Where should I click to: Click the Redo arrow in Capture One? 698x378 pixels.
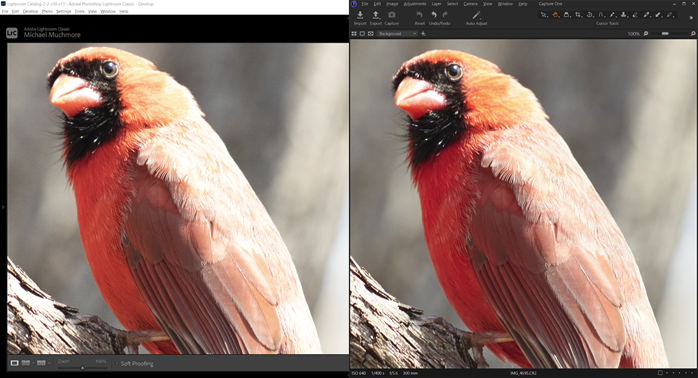tap(445, 15)
